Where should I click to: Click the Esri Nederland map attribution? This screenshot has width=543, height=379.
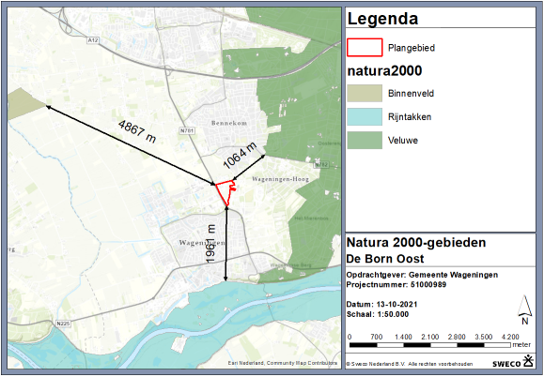(x=282, y=363)
